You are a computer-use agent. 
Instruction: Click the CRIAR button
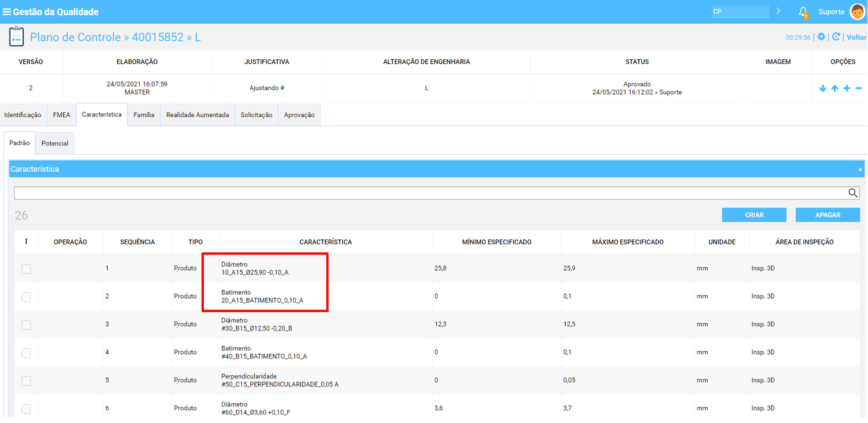[x=754, y=215]
